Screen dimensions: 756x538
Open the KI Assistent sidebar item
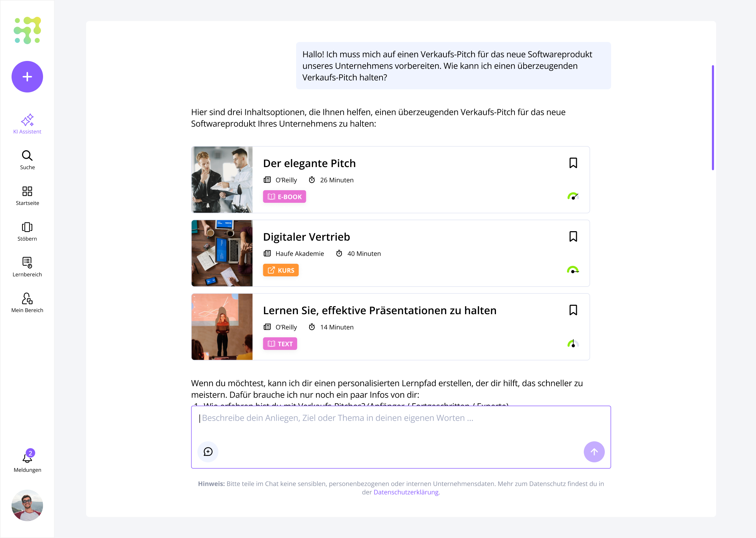click(27, 124)
